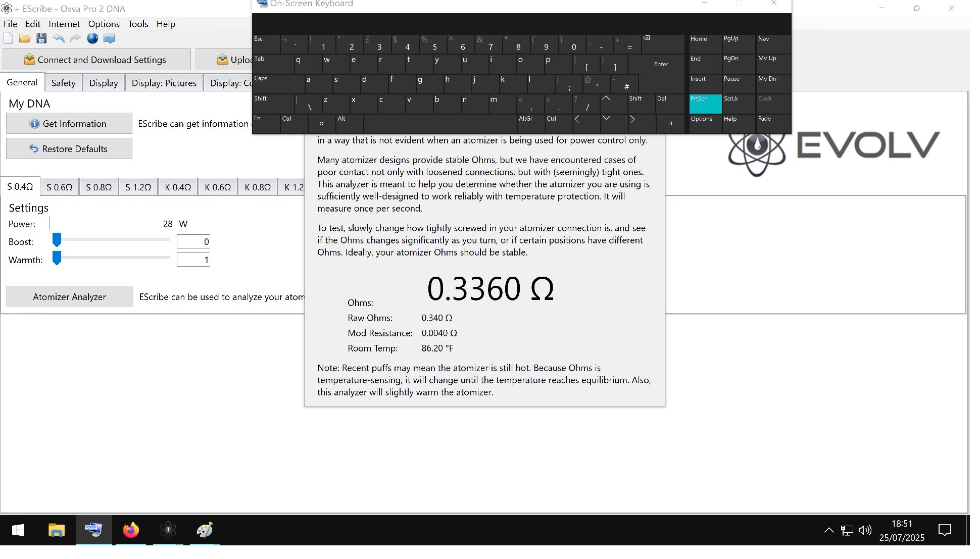Click the save floppy disk icon
The image size is (980, 559).
pos(41,38)
